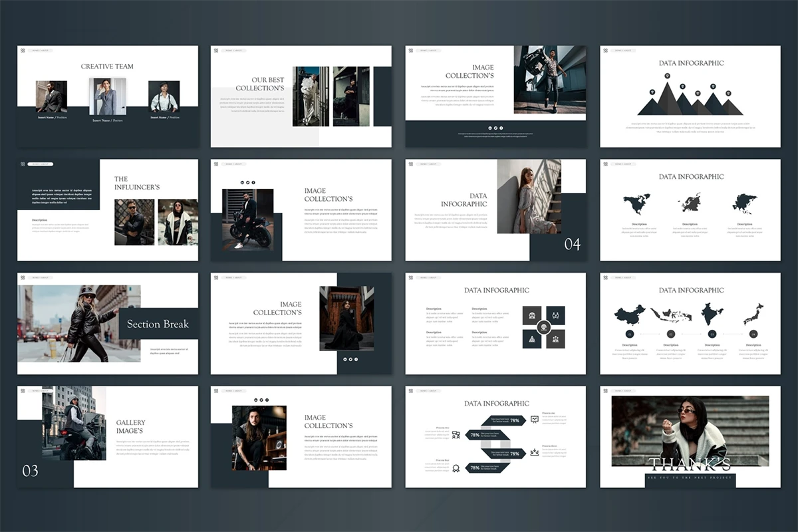Select the award ribbon icon beside Process four
This screenshot has height=532, width=798.
[x=456, y=467]
